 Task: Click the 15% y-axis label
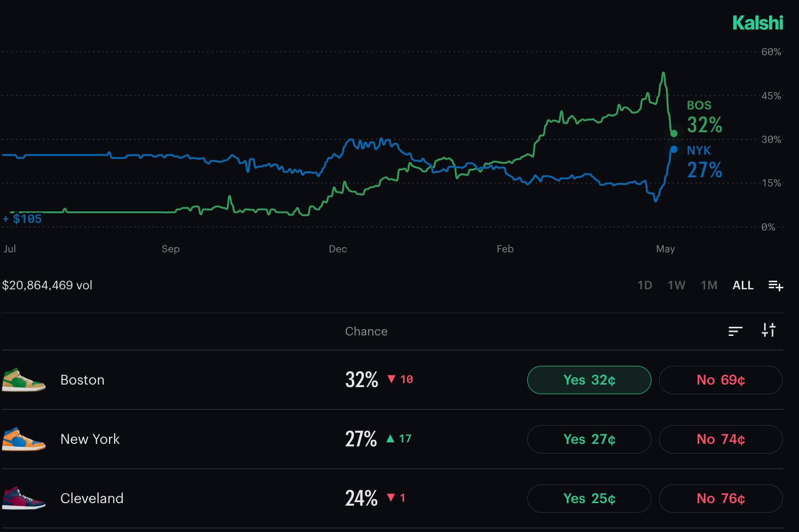(x=771, y=183)
